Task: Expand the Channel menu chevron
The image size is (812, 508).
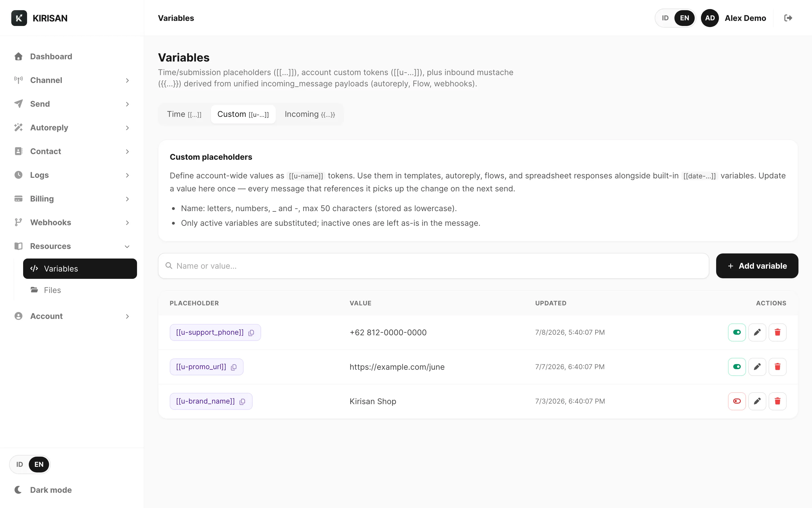Action: [127, 80]
